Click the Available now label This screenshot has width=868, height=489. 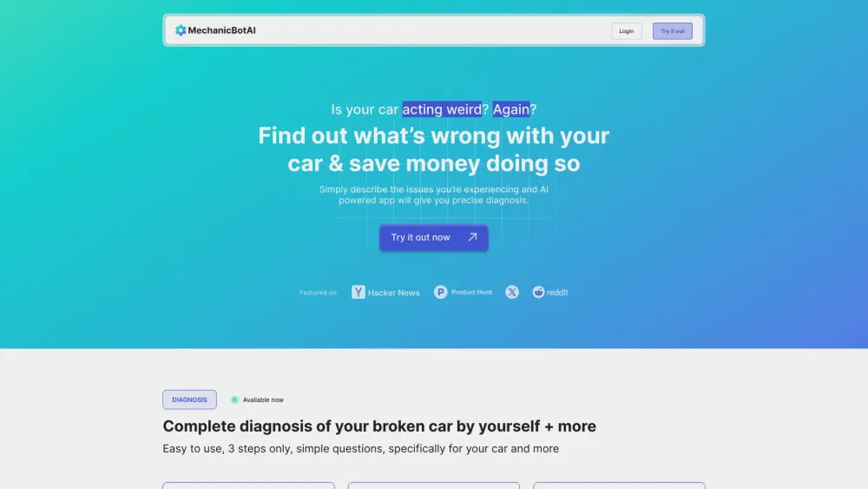263,400
